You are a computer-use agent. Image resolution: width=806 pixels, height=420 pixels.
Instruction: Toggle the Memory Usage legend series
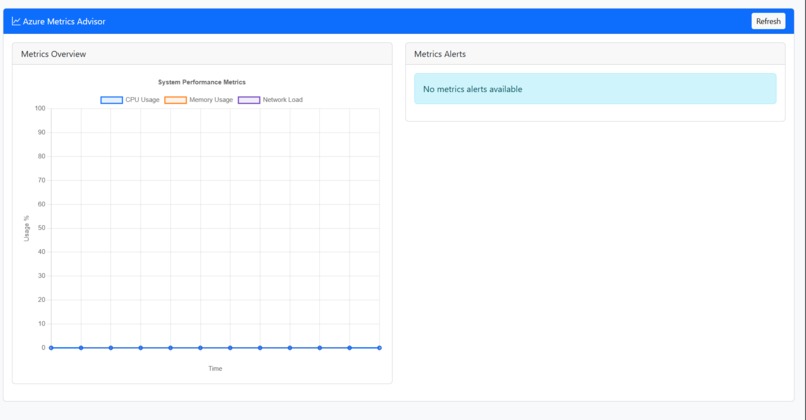pos(198,100)
